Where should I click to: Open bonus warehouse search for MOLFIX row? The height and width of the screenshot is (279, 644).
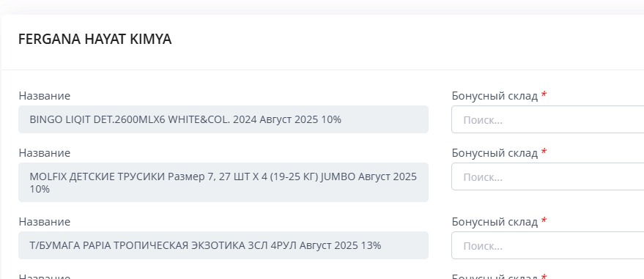point(547,176)
